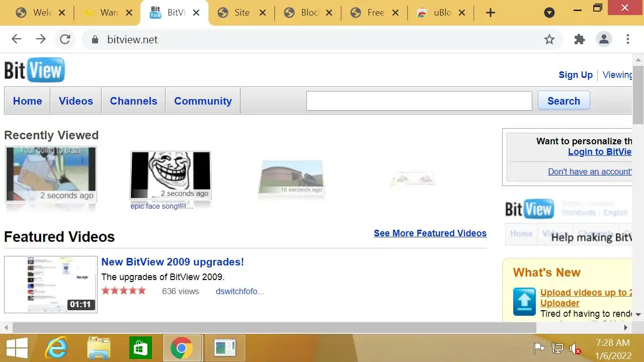Close the BitView tab
This screenshot has height=362, width=644.
(196, 13)
